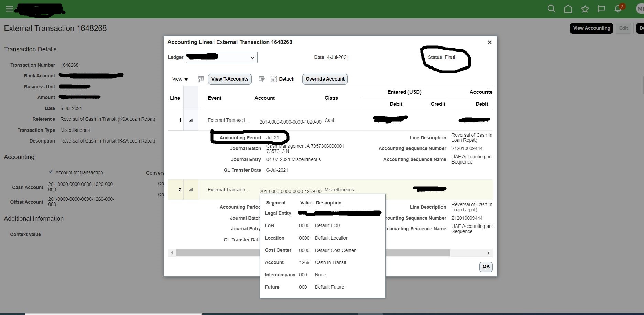Open the global Search icon
The image size is (644, 315).
click(x=551, y=9)
